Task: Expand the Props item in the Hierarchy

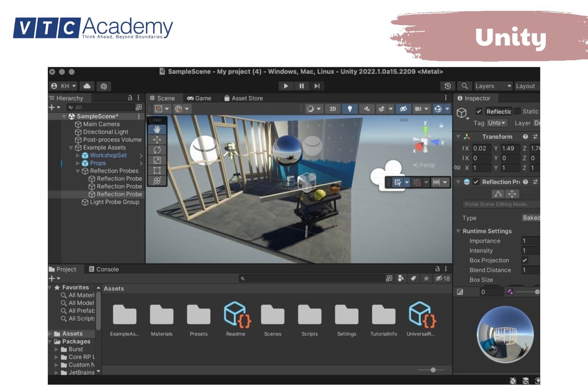Action: click(x=78, y=163)
